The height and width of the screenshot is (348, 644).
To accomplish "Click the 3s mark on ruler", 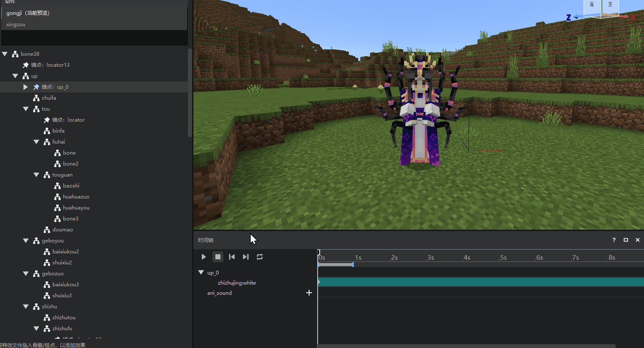I will pyautogui.click(x=430, y=258).
